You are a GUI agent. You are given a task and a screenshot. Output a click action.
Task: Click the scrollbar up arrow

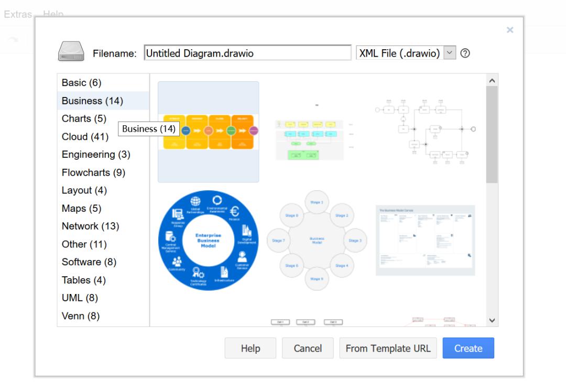(492, 81)
